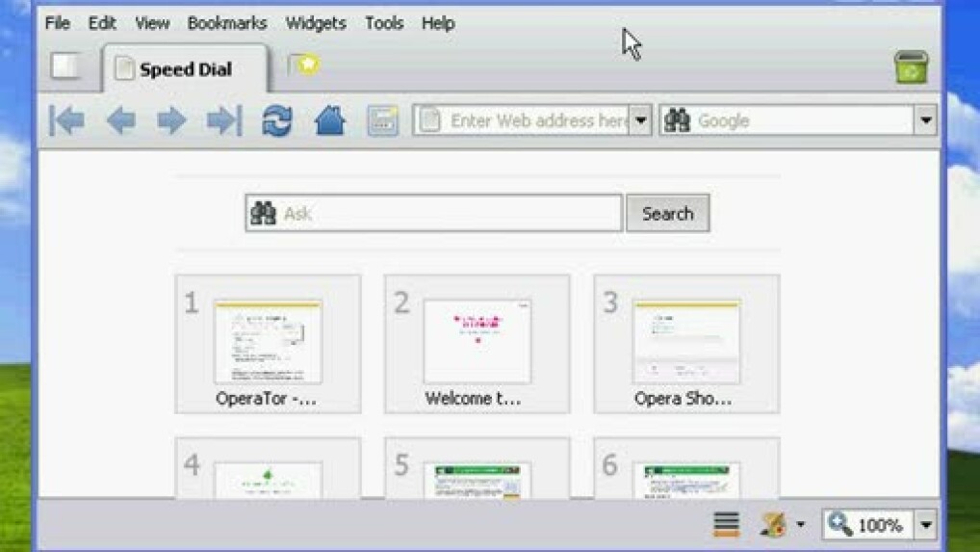
Task: Click the Forward arrow button
Action: click(171, 120)
